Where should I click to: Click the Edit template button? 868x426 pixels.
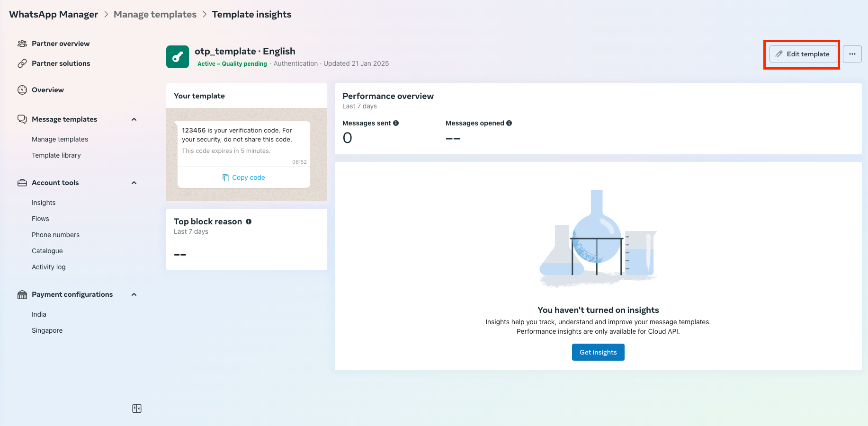click(803, 54)
